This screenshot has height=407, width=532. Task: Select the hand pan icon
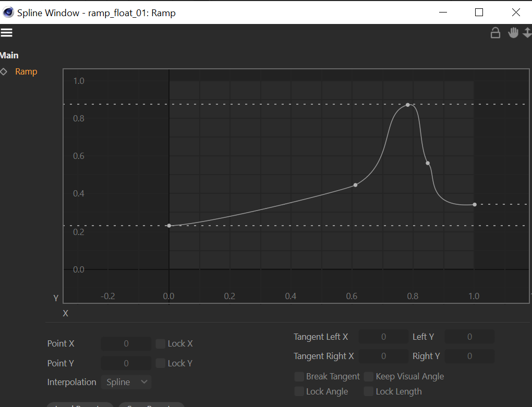(x=513, y=32)
